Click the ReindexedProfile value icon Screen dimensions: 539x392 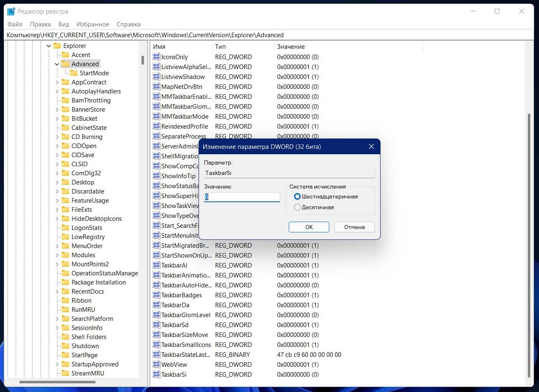point(156,126)
